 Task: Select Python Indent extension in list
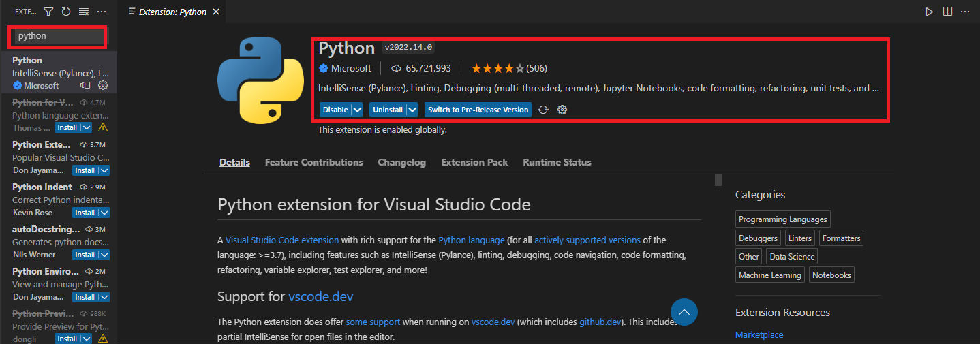pos(59,200)
